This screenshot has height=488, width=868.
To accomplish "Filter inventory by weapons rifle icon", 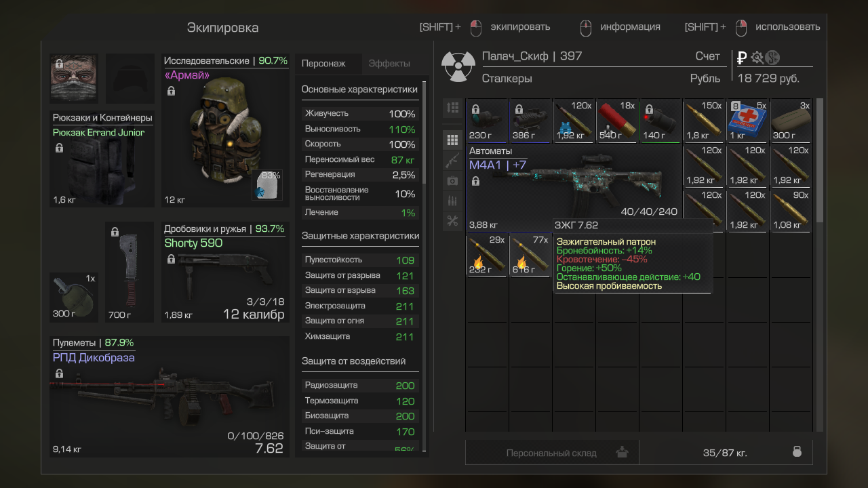I will coord(452,161).
